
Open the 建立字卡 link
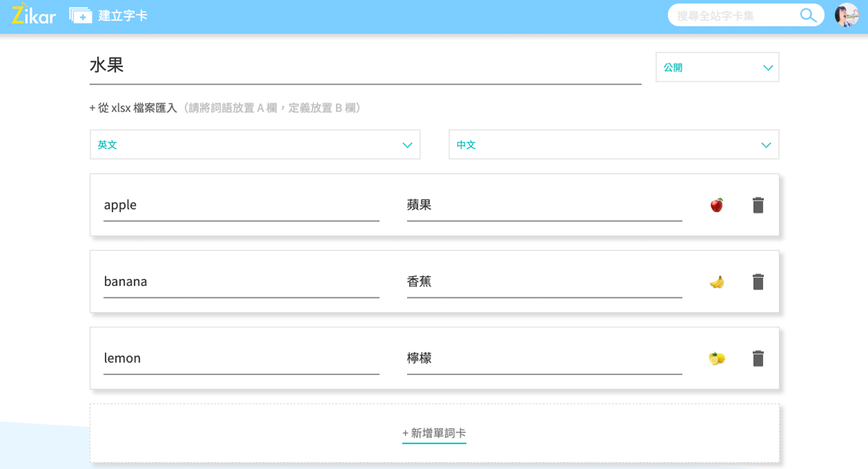click(x=123, y=16)
